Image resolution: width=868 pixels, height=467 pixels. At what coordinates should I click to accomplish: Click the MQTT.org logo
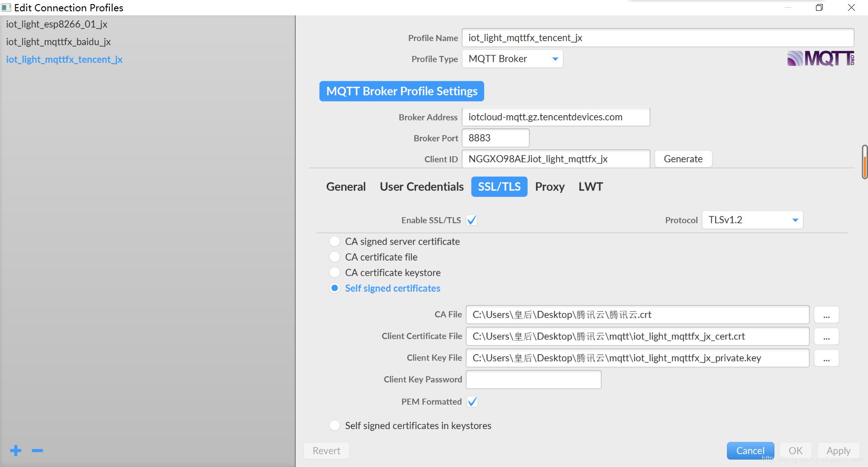pyautogui.click(x=821, y=59)
